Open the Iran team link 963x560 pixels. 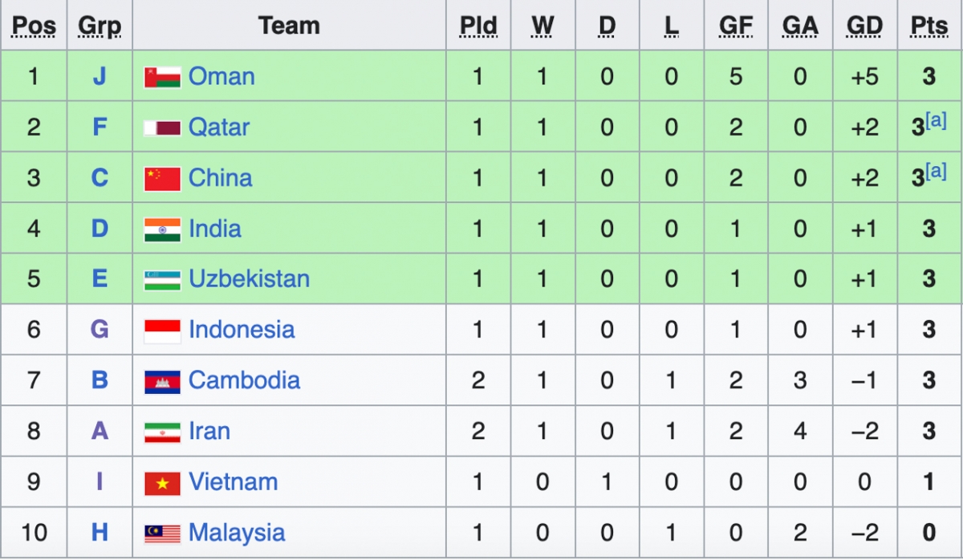pyautogui.click(x=209, y=431)
